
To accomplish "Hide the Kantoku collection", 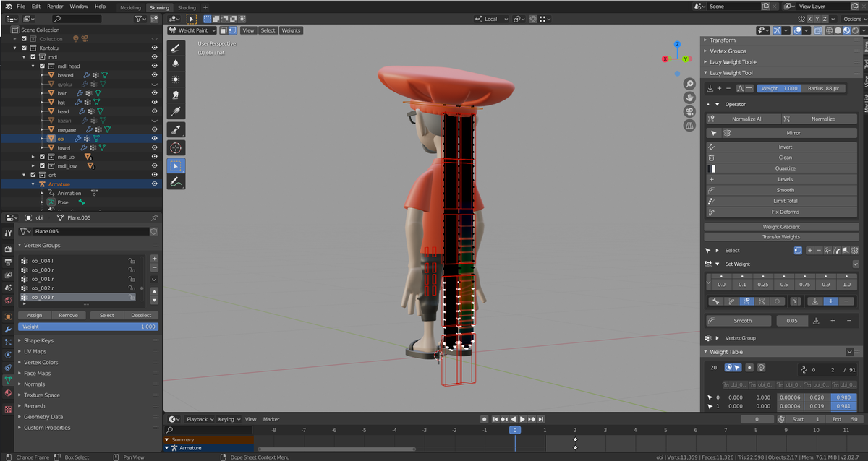I will click(154, 48).
